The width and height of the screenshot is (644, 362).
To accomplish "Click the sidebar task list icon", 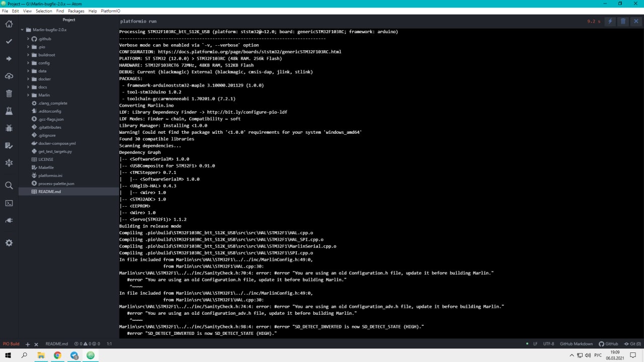I will (9, 146).
